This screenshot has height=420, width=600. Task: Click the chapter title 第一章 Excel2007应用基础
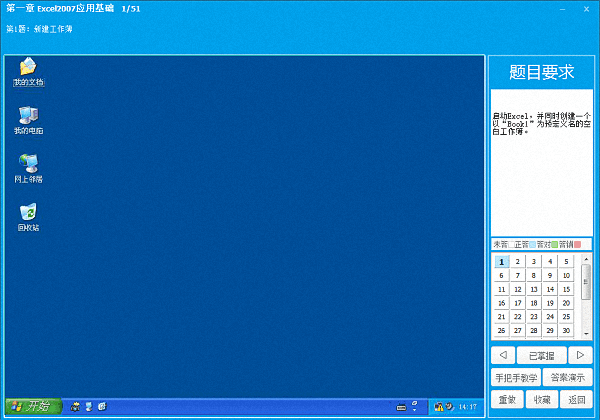(60, 8)
